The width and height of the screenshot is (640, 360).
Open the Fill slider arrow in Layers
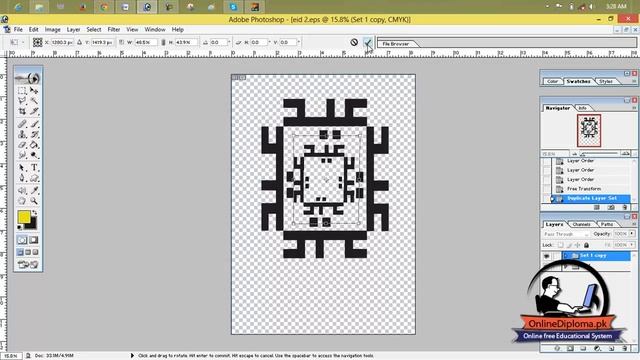[632, 245]
